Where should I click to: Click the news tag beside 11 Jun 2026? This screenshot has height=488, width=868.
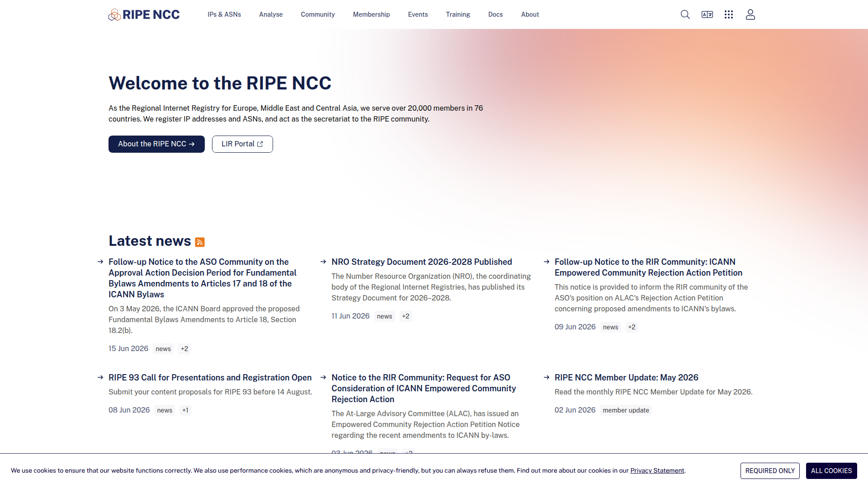[384, 316]
